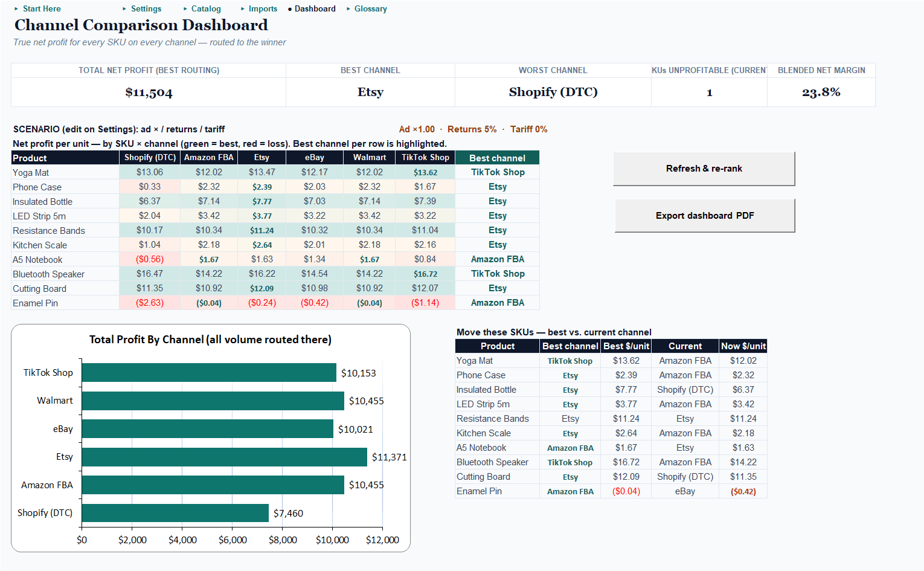Click Bluetooth Speaker best $/unit $16.72 in move table
This screenshot has height=571, width=924.
click(626, 462)
